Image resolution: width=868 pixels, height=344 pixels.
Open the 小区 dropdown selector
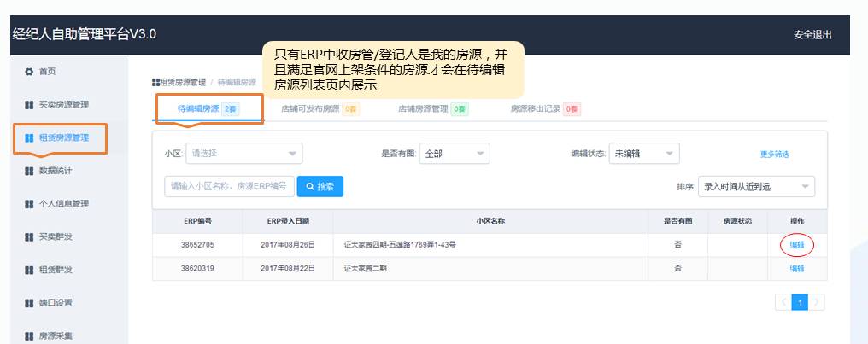243,154
